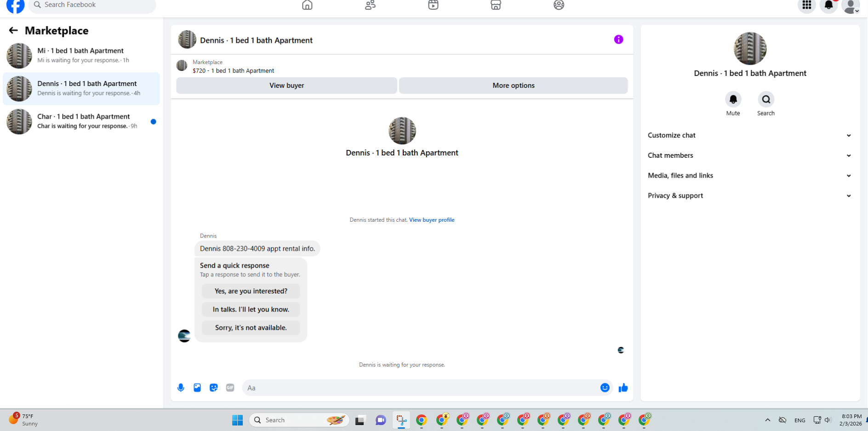Open the Windows Start menu
The width and height of the screenshot is (868, 431).
[238, 420]
